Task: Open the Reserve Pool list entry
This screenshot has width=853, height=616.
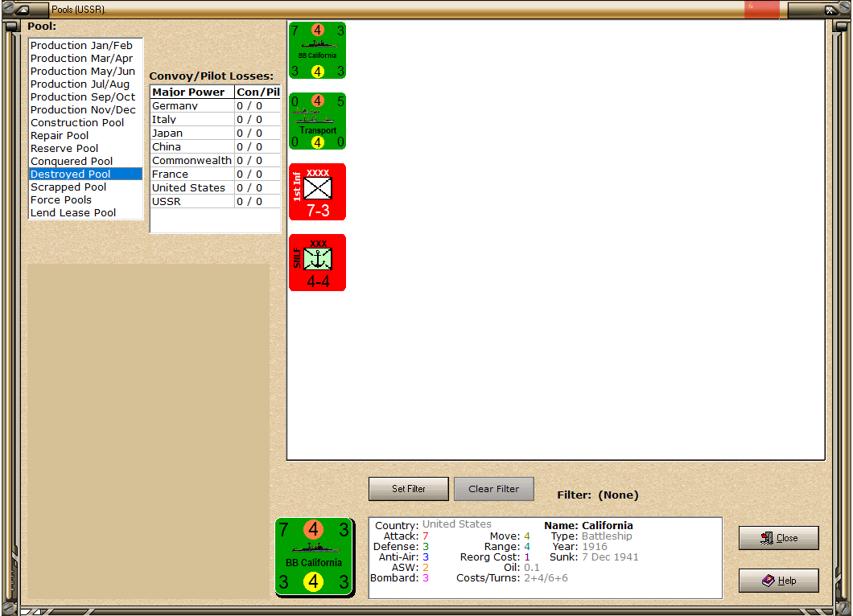Action: pos(85,149)
